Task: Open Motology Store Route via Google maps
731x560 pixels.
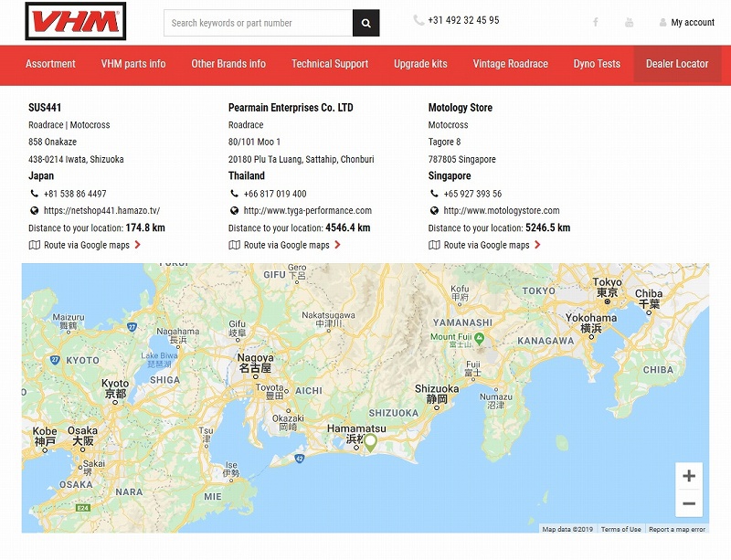Action: click(487, 245)
